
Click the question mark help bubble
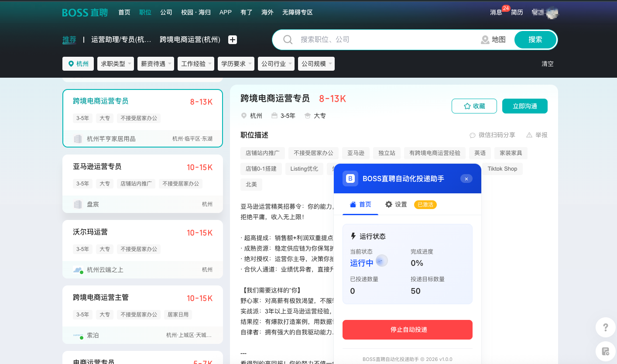tap(605, 327)
